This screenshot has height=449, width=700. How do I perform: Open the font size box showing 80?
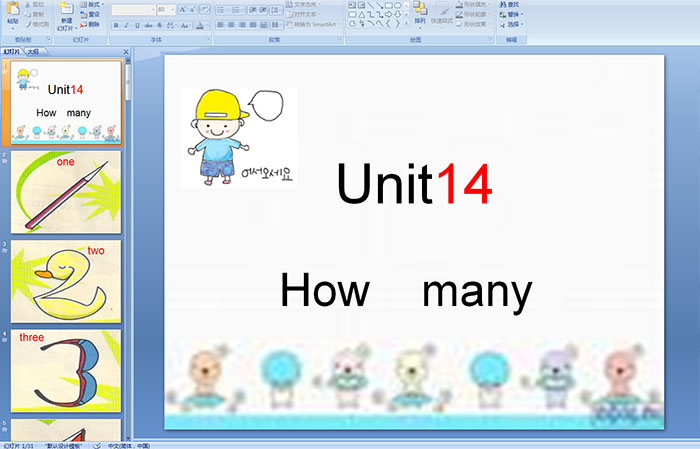[x=166, y=9]
